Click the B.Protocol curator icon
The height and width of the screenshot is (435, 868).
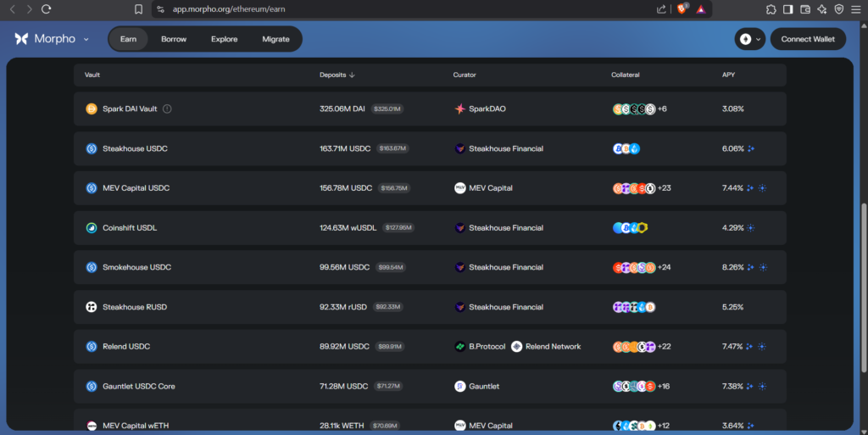coord(460,347)
